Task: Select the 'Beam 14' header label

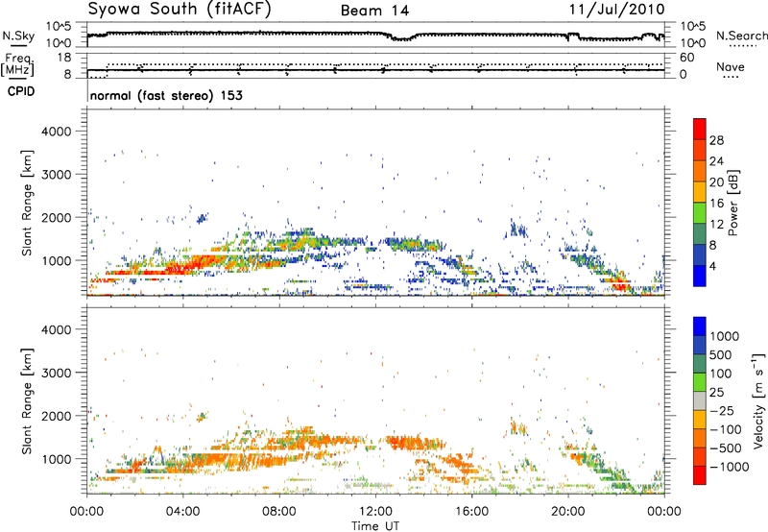Action: pos(374,11)
